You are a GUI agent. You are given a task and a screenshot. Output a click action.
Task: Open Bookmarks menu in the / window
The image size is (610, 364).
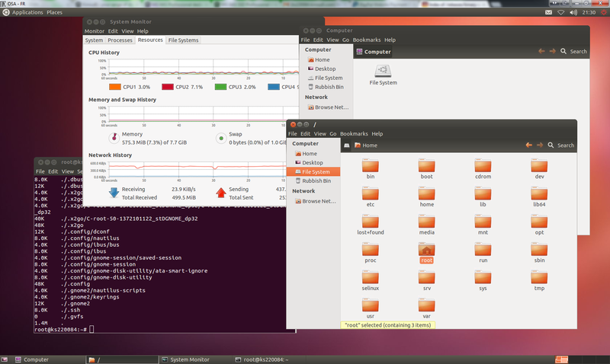(x=354, y=133)
